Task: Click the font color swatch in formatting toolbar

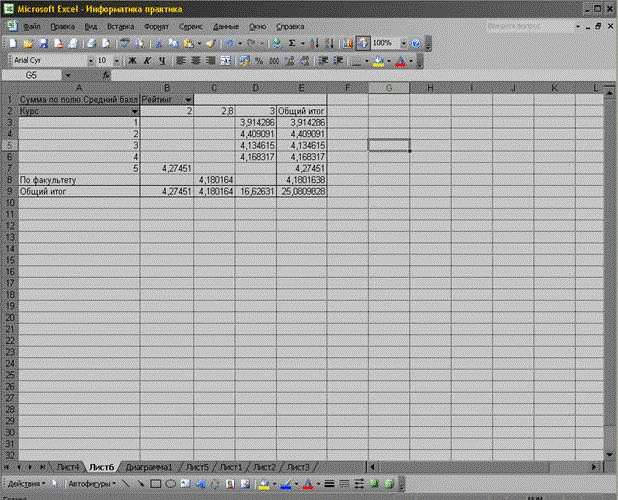Action: [x=400, y=61]
